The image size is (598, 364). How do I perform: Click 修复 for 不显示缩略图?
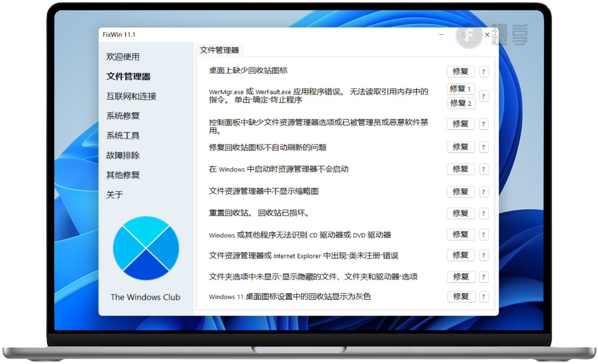(461, 192)
